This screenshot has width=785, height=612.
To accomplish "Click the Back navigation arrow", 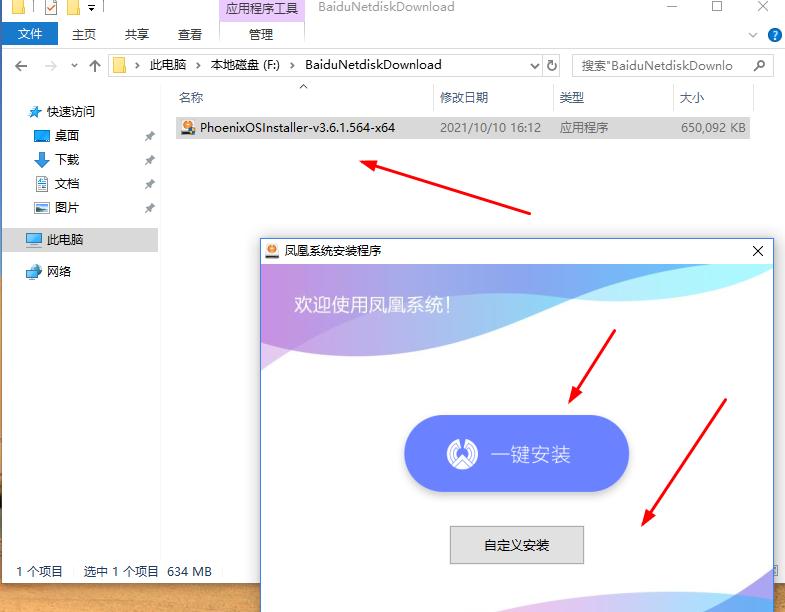I will (x=21, y=66).
